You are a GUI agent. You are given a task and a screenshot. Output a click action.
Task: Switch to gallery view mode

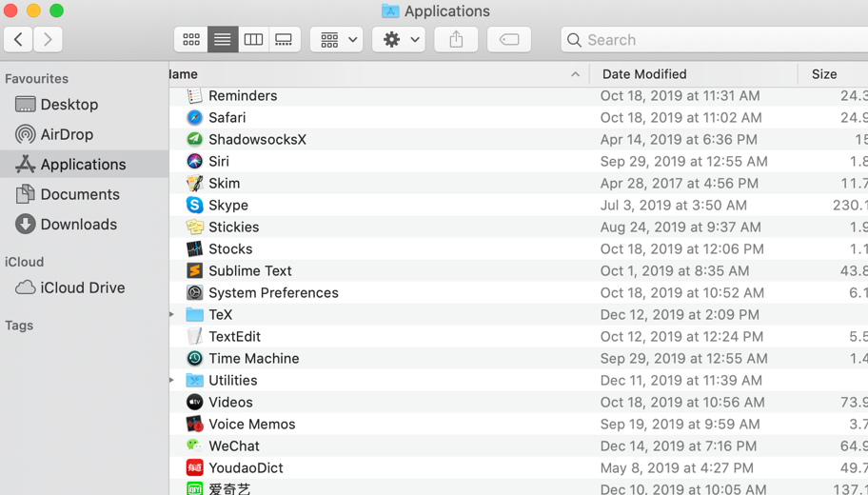click(x=284, y=40)
